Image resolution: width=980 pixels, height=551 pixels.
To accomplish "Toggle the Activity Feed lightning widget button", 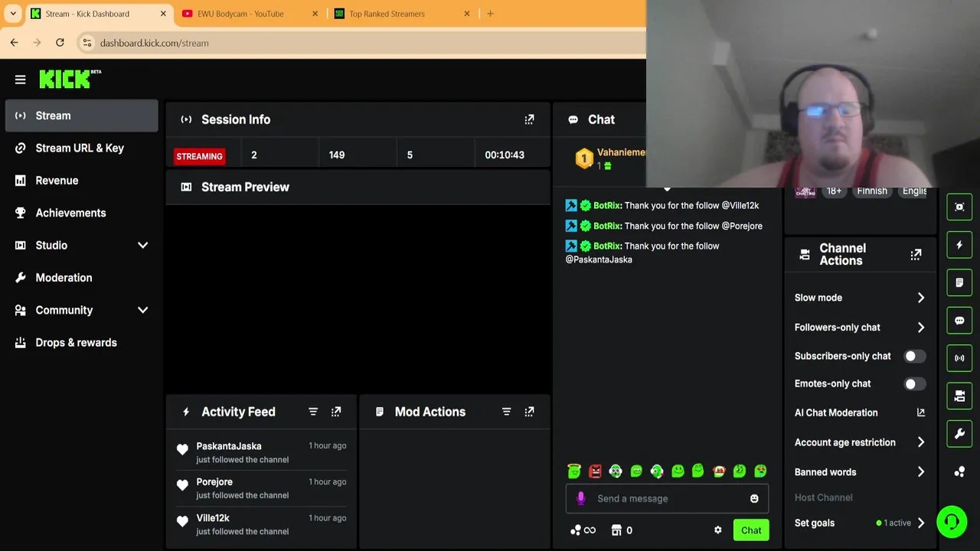I will [959, 245].
